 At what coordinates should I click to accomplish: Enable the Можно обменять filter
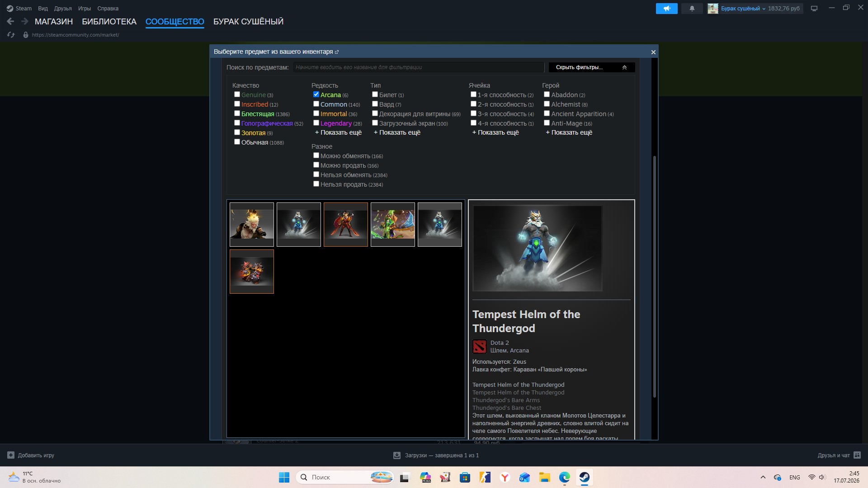316,155
